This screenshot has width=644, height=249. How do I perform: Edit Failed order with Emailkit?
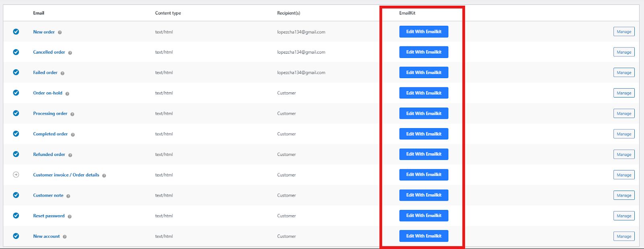pyautogui.click(x=424, y=73)
